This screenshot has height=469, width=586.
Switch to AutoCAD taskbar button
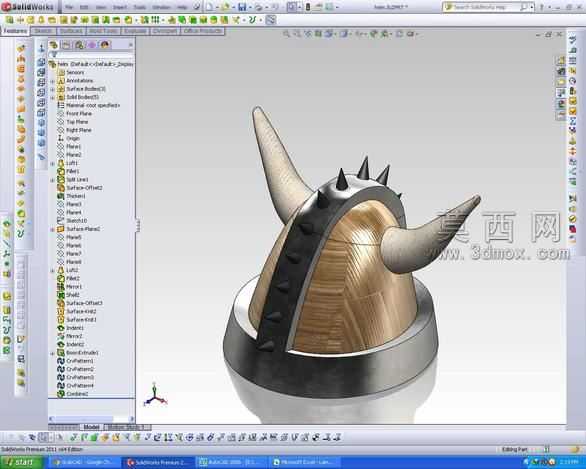(x=232, y=463)
